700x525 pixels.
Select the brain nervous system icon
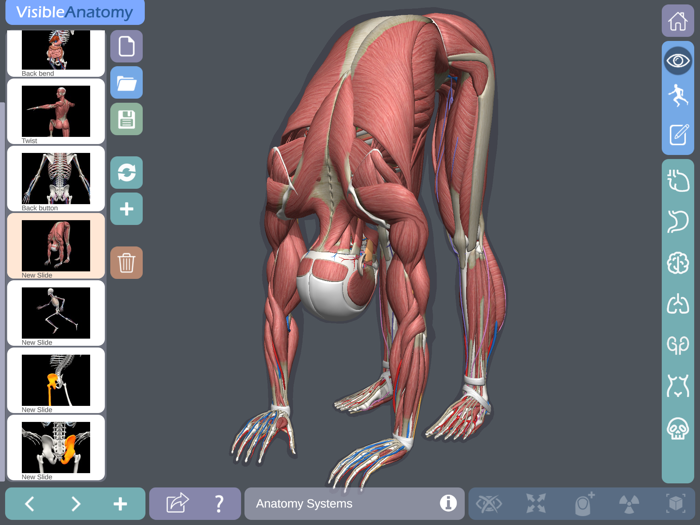(x=677, y=263)
